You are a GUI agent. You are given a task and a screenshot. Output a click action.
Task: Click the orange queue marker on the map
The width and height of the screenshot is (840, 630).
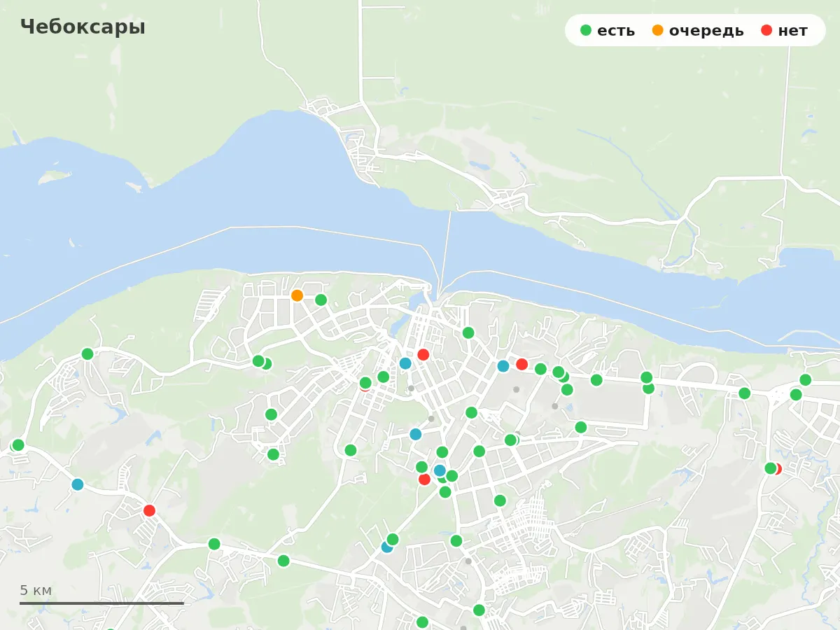click(297, 295)
